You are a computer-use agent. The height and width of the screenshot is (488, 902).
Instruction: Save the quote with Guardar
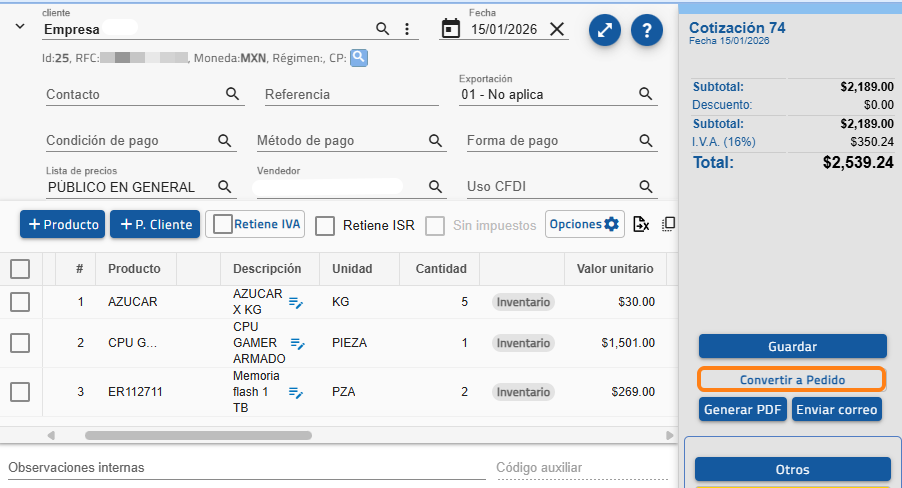(792, 346)
